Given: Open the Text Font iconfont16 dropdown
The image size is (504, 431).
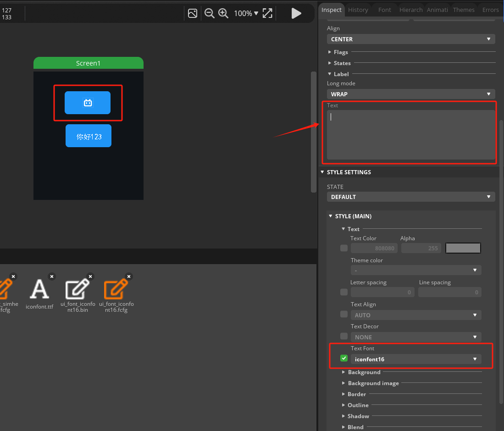Looking at the screenshot, I should [x=415, y=359].
